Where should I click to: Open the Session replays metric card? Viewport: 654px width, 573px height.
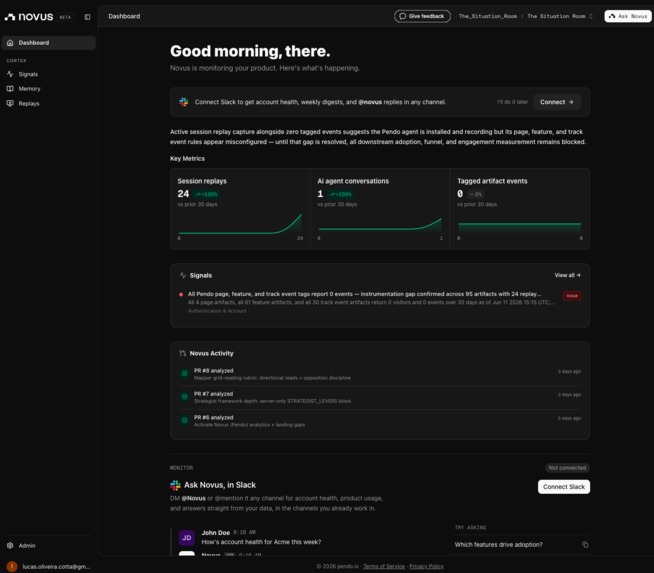pyautogui.click(x=240, y=209)
